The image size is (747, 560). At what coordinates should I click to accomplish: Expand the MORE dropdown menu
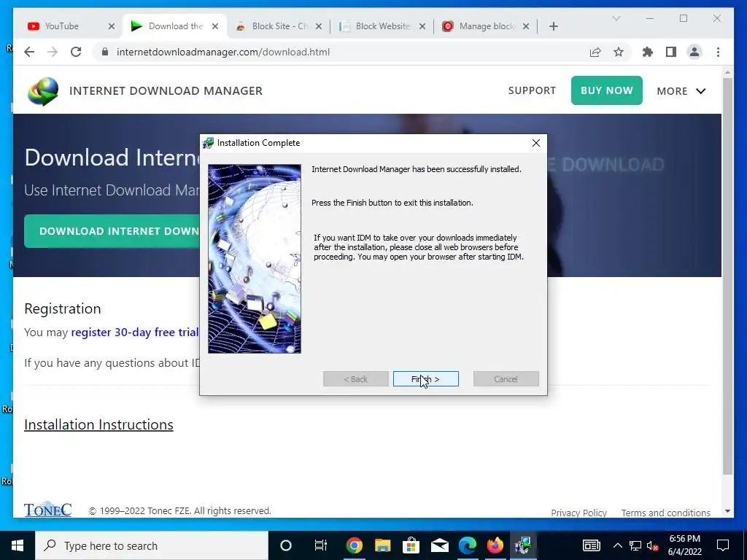(681, 91)
